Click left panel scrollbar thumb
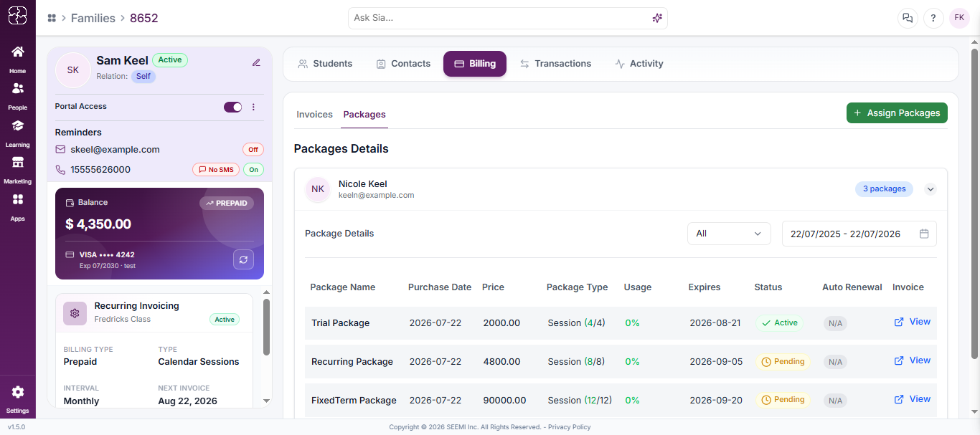980x435 pixels. point(266,327)
